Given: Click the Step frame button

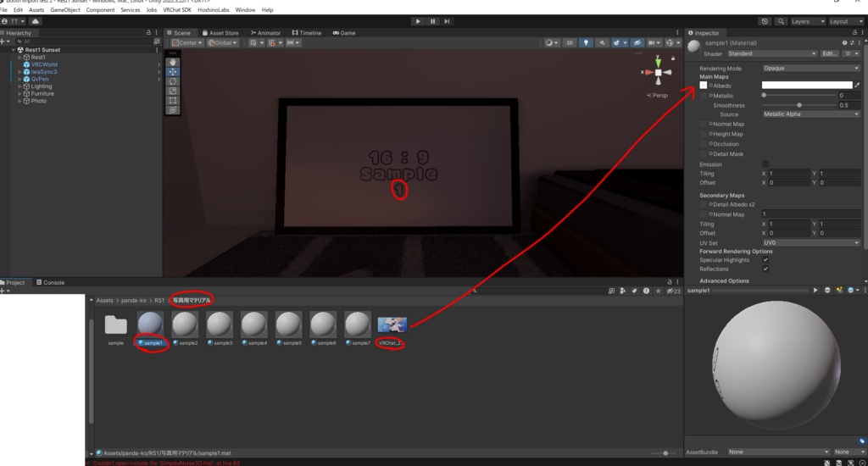Looking at the screenshot, I should pos(447,21).
